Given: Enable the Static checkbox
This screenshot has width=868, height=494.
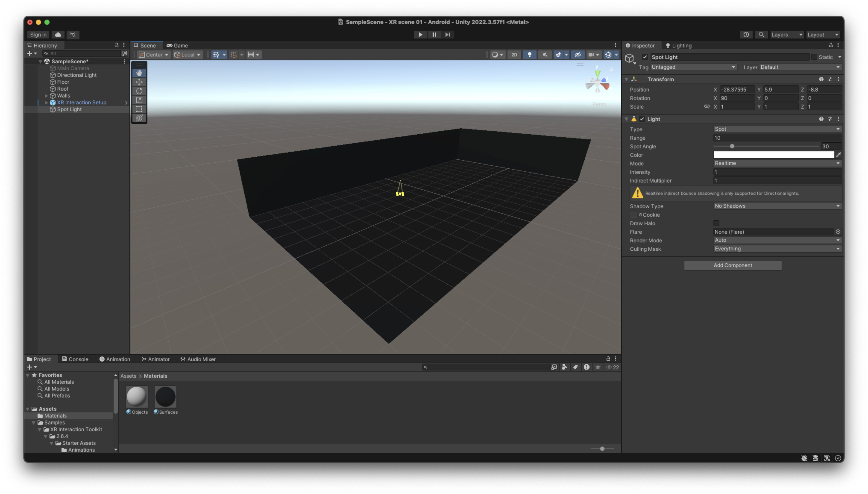Looking at the screenshot, I should click(814, 57).
